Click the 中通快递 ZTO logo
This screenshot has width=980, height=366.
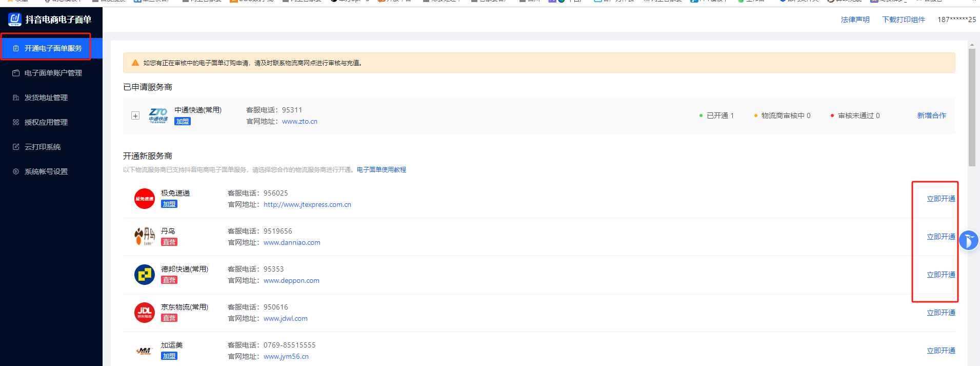pos(158,115)
